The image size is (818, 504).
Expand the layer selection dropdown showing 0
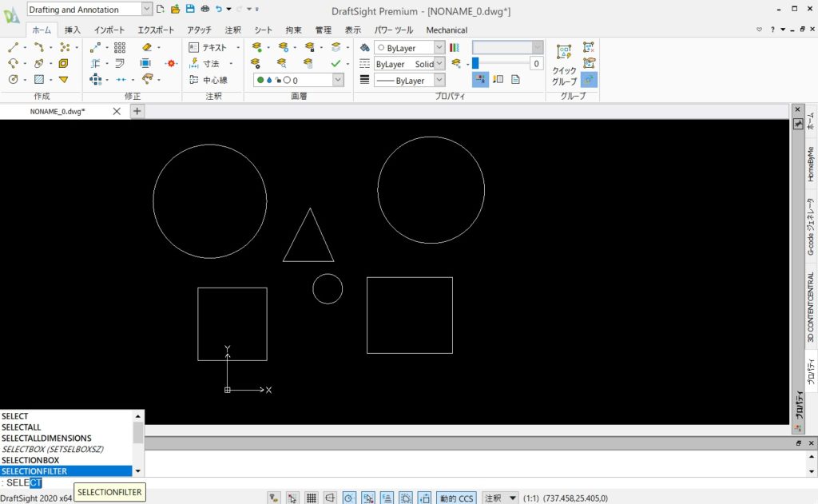(337, 80)
